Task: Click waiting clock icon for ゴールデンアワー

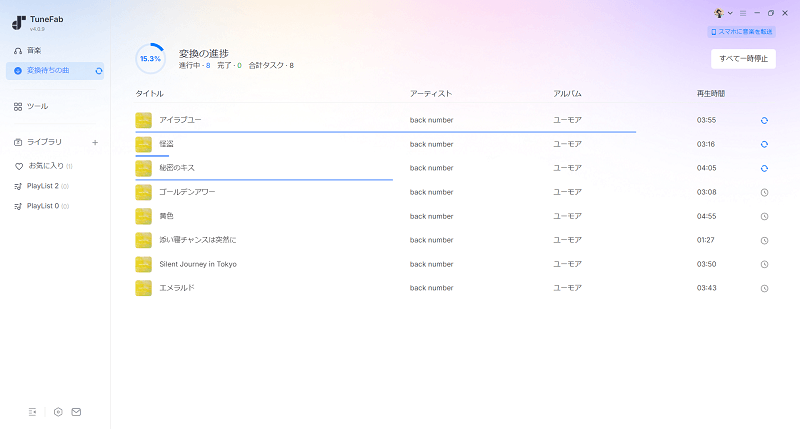Action: (x=764, y=192)
